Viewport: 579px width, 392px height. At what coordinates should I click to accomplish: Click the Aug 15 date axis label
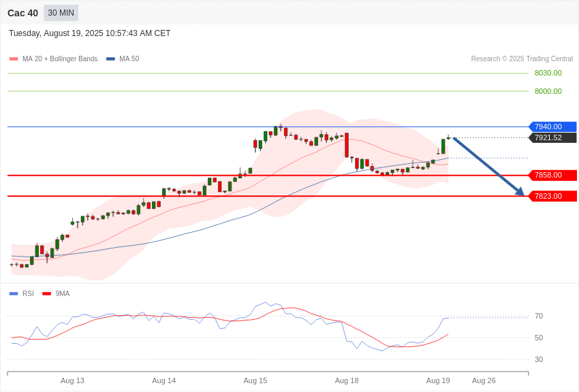[x=255, y=380]
